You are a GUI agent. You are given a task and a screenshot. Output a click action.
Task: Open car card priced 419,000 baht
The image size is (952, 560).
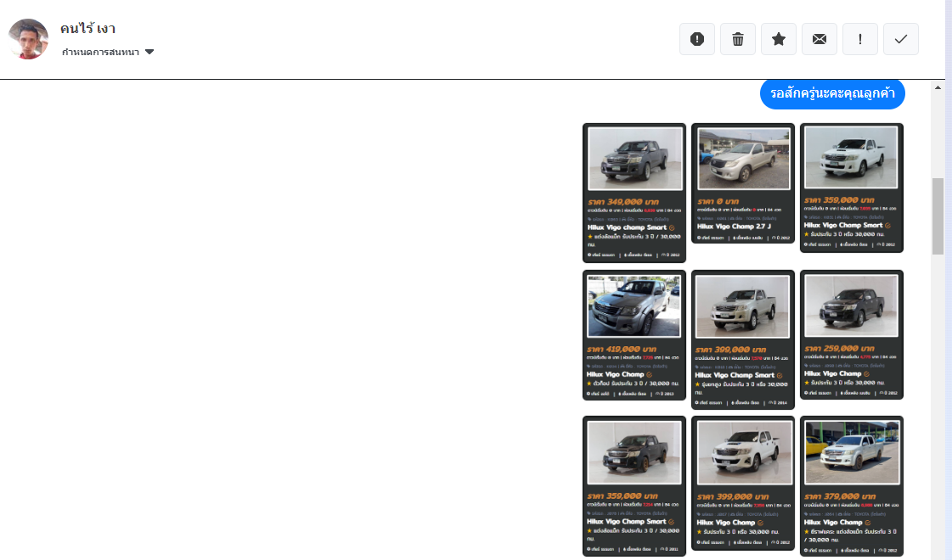[x=634, y=335]
